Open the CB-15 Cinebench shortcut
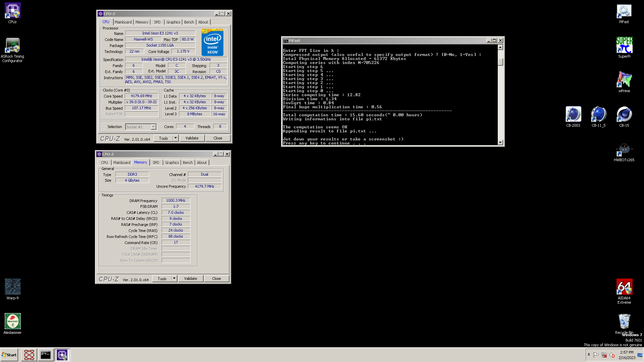644x362 pixels. (624, 117)
